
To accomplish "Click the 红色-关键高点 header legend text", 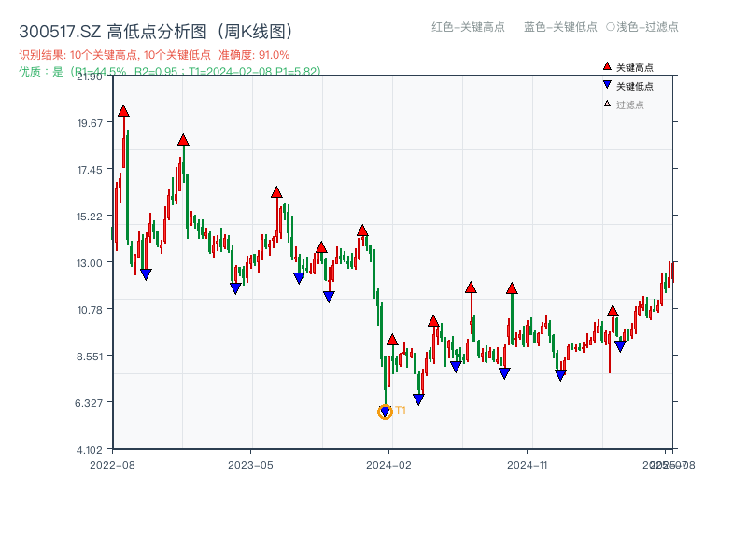I will (468, 27).
